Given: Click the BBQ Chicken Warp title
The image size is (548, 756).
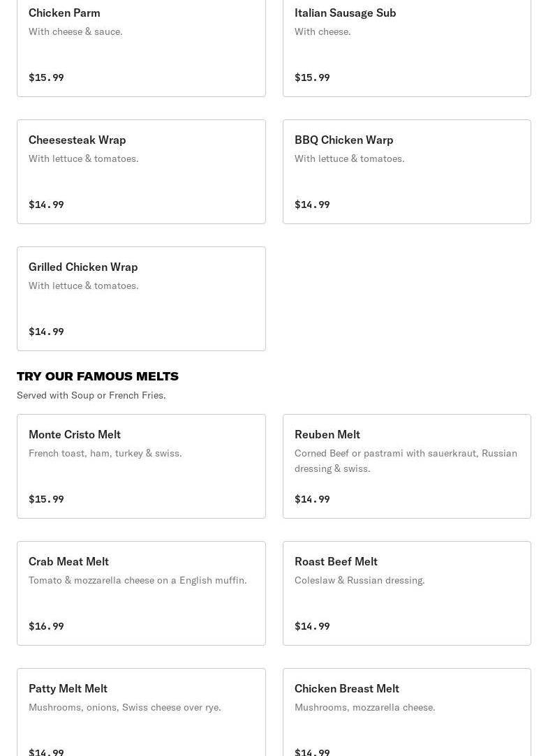Looking at the screenshot, I should point(343,140).
